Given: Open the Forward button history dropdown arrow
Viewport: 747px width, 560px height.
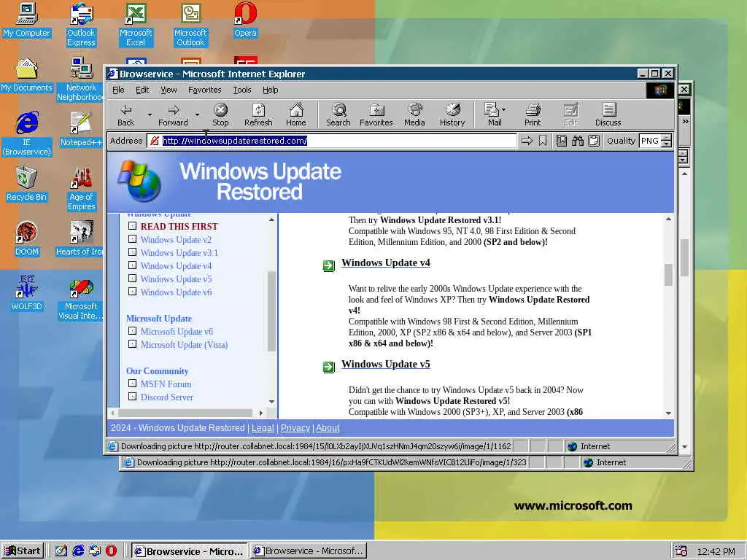Looking at the screenshot, I should pyautogui.click(x=197, y=114).
